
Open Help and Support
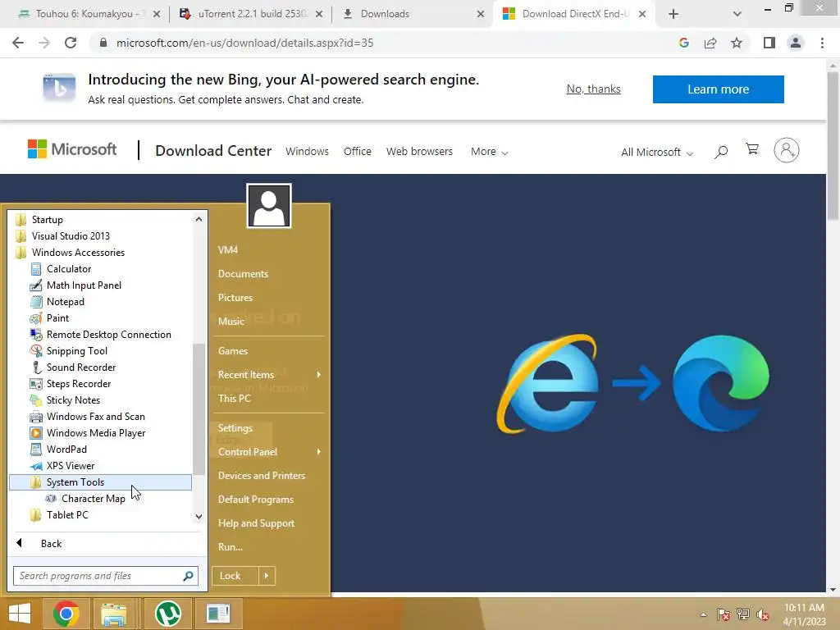tap(256, 523)
